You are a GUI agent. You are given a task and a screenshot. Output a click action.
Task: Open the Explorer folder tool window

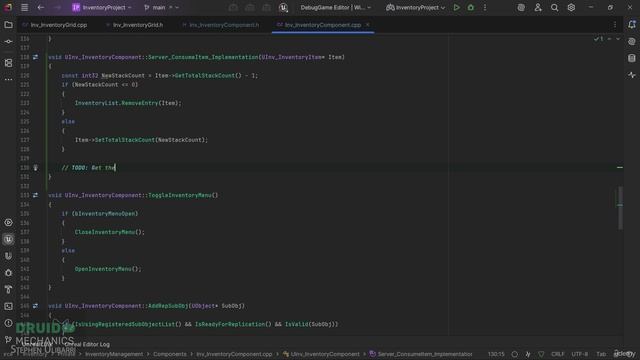click(x=8, y=25)
